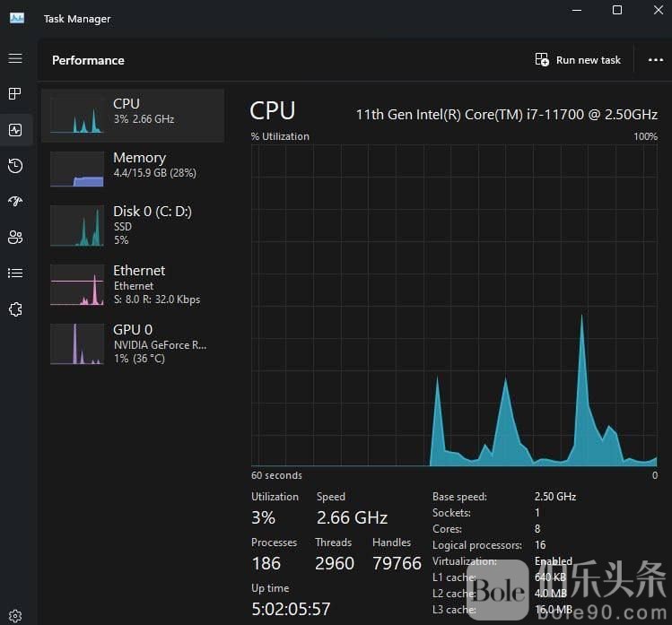Open the Details page icon
Screen dimensions: 672x625
(x=15, y=273)
